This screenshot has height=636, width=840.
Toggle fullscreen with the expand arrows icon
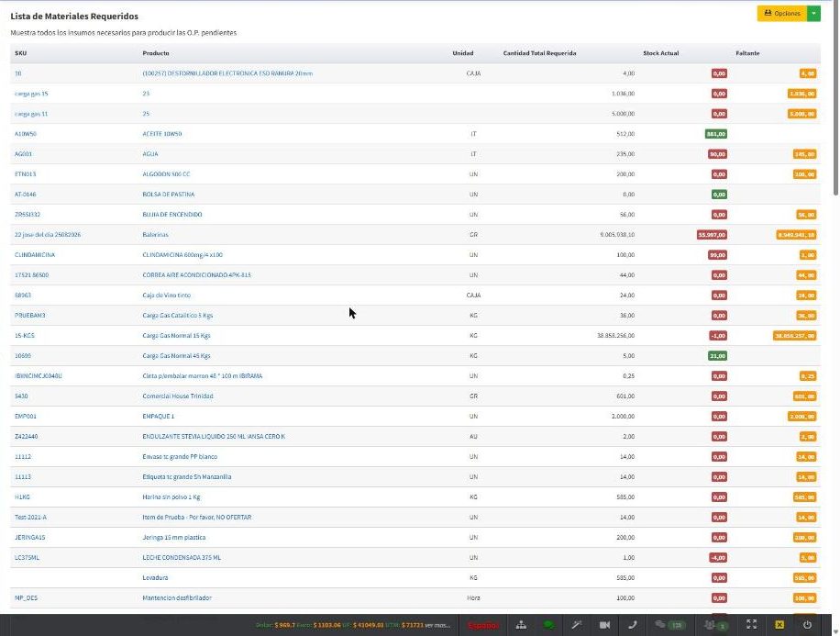tap(752, 624)
